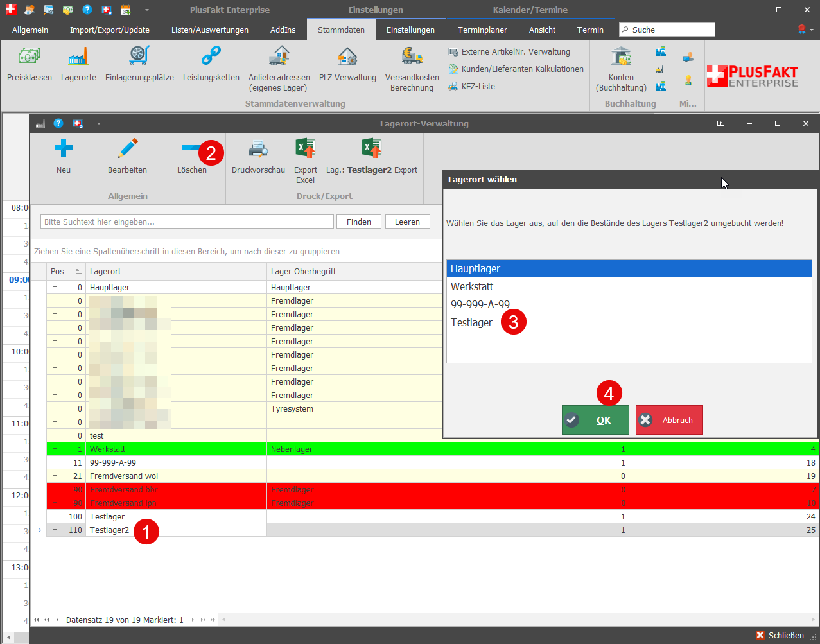Open the Terminplaner tab
820x644 pixels.
click(482, 30)
